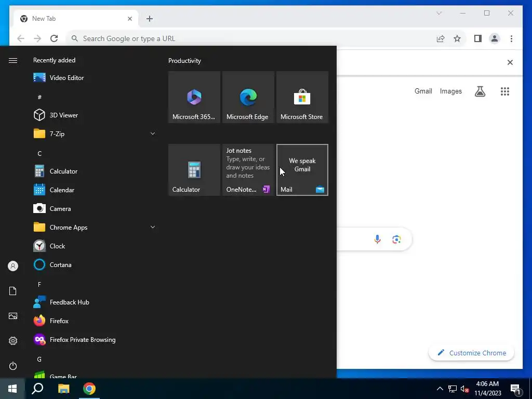
Task: Open the Calculator tile in Productivity
Action: (194, 170)
